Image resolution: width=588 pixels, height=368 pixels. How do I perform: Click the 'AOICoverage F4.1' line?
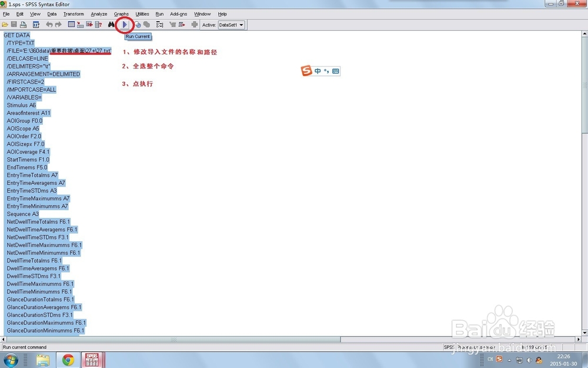point(28,152)
